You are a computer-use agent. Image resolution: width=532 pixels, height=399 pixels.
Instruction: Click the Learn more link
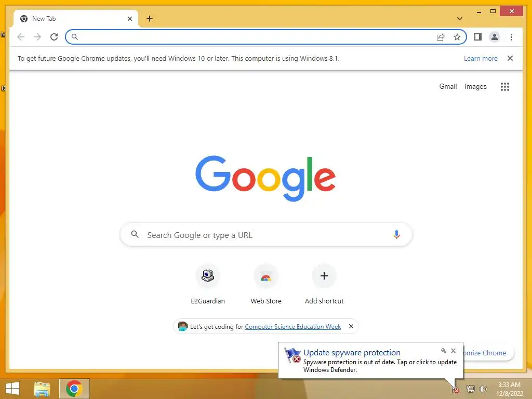pos(481,58)
